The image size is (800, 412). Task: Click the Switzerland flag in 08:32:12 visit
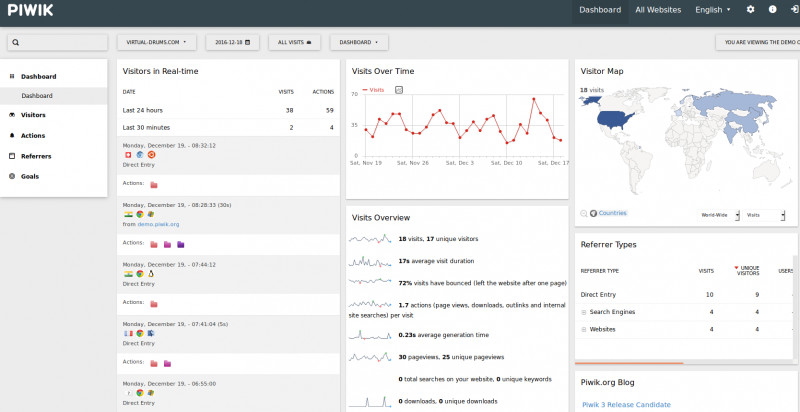coord(128,154)
